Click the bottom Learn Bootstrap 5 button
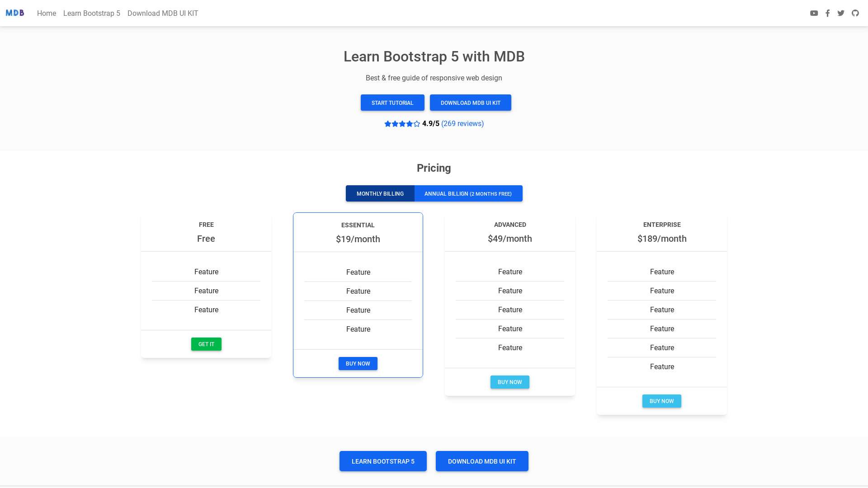This screenshot has width=868, height=488. click(x=383, y=461)
